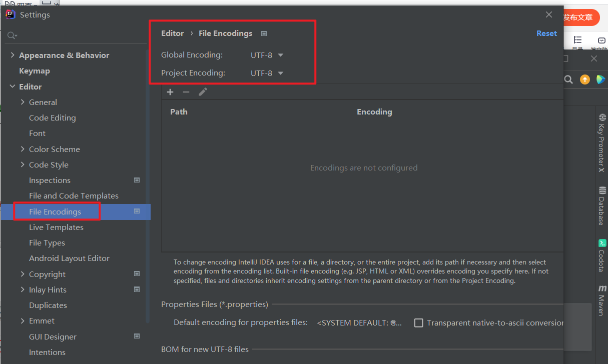Click the magnifier icon in settings search

pyautogui.click(x=11, y=35)
